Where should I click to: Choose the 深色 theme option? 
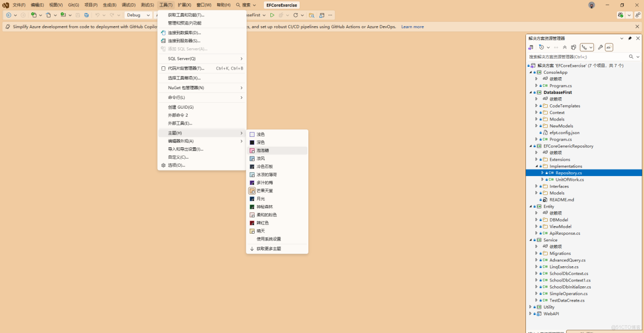pos(261,142)
